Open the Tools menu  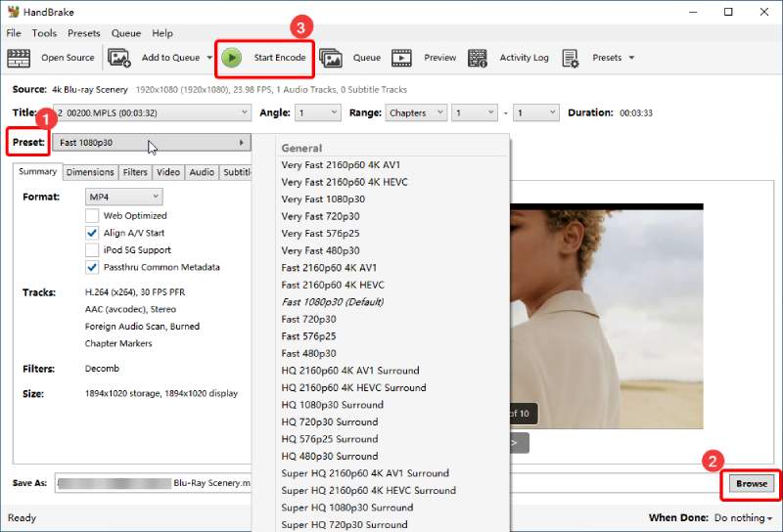[44, 33]
